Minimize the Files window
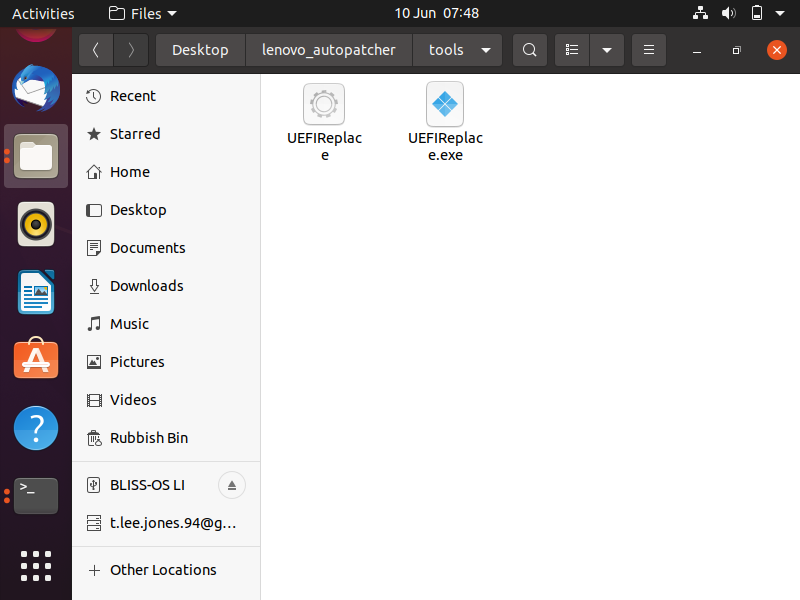This screenshot has height=600, width=800. [x=697, y=50]
